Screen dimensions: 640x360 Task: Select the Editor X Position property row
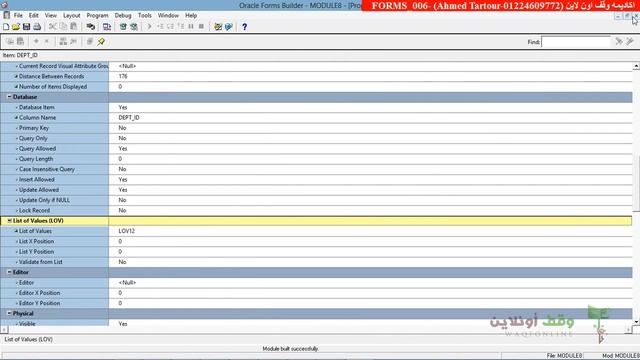click(316, 293)
